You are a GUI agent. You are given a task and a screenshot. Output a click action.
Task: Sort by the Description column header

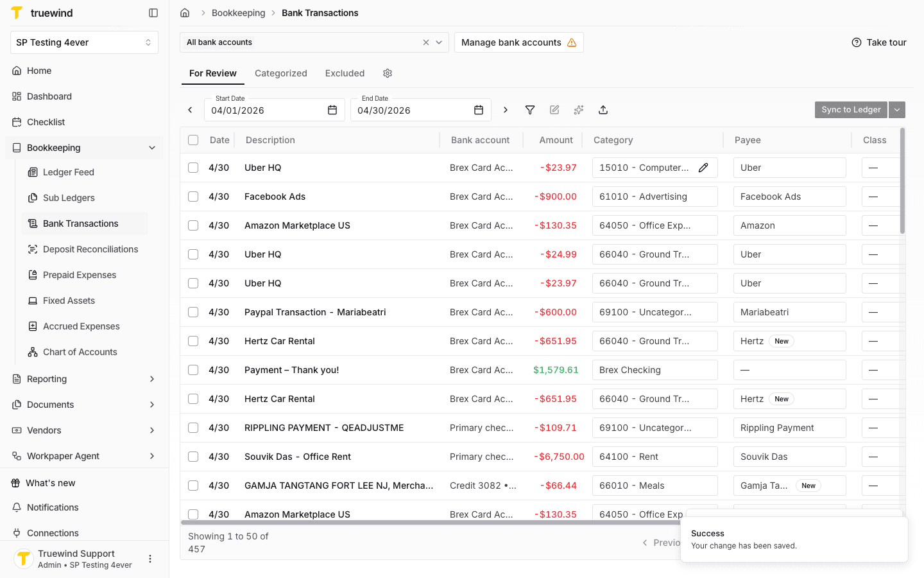coord(270,140)
